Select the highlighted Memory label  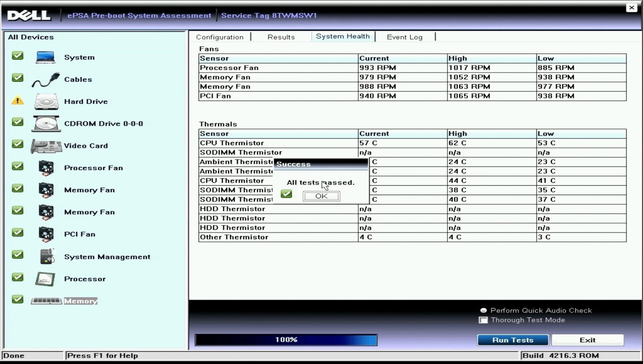[81, 301]
